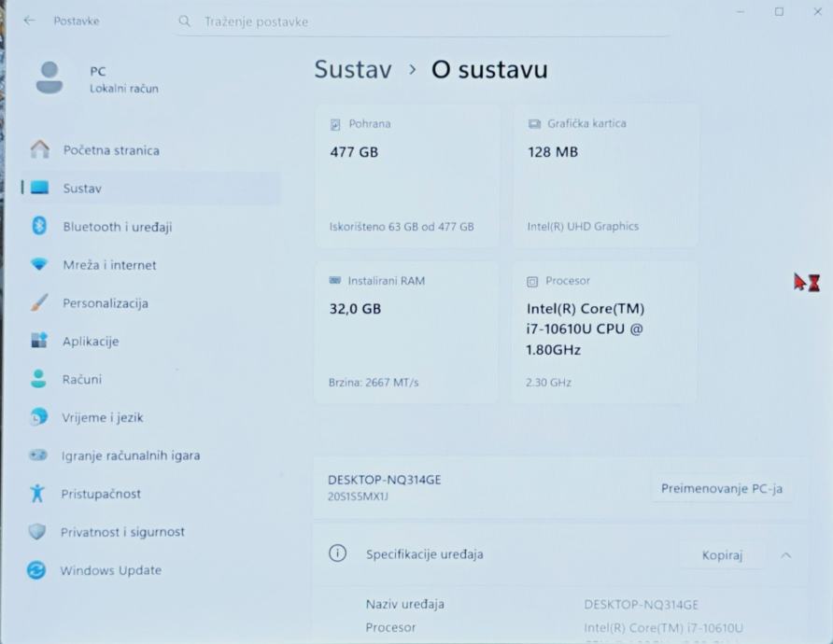Open the Pohrana 477 GB card
This screenshot has width=833, height=644.
[407, 175]
